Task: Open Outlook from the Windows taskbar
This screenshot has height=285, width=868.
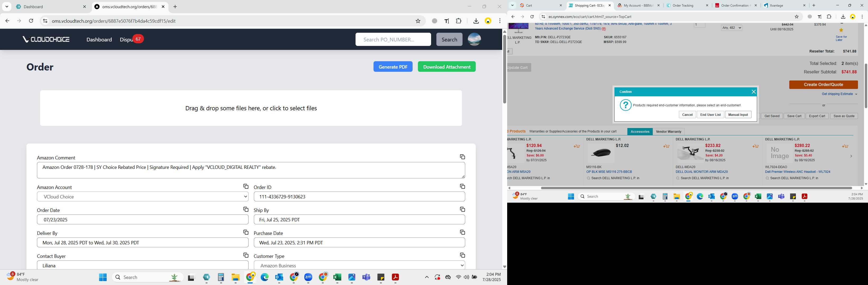Action: pyautogui.click(x=279, y=277)
